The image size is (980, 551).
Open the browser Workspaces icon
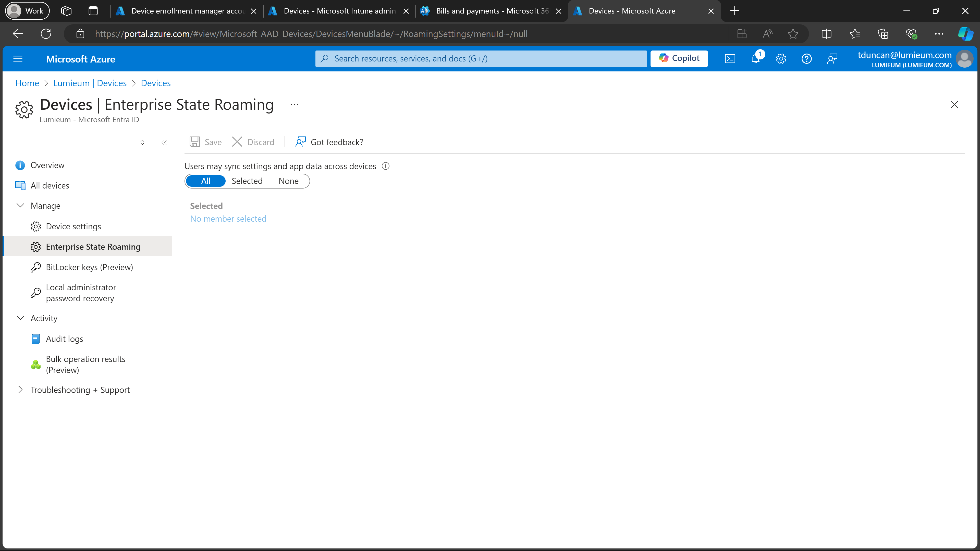pyautogui.click(x=66, y=11)
